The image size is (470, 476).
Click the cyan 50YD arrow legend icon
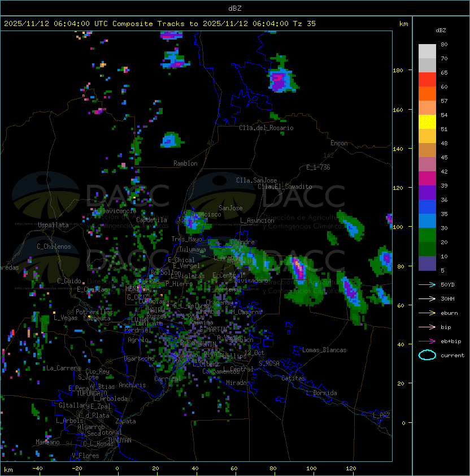click(x=427, y=284)
